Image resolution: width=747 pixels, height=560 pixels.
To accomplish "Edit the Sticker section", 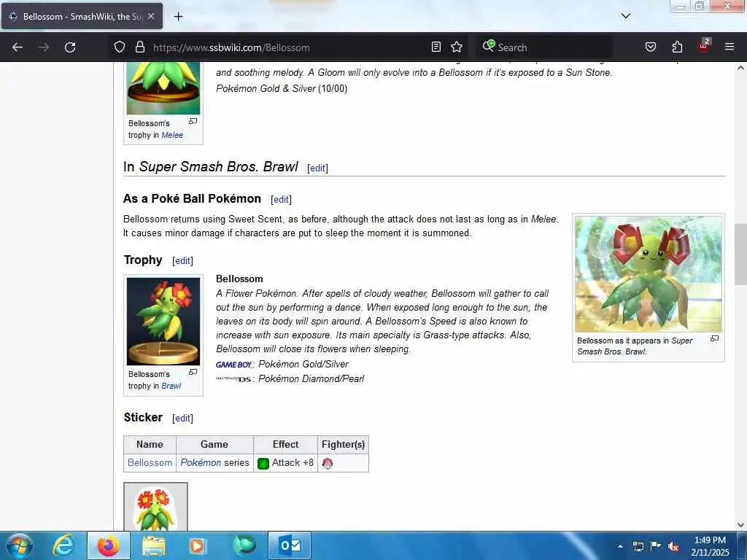I will tap(182, 418).
